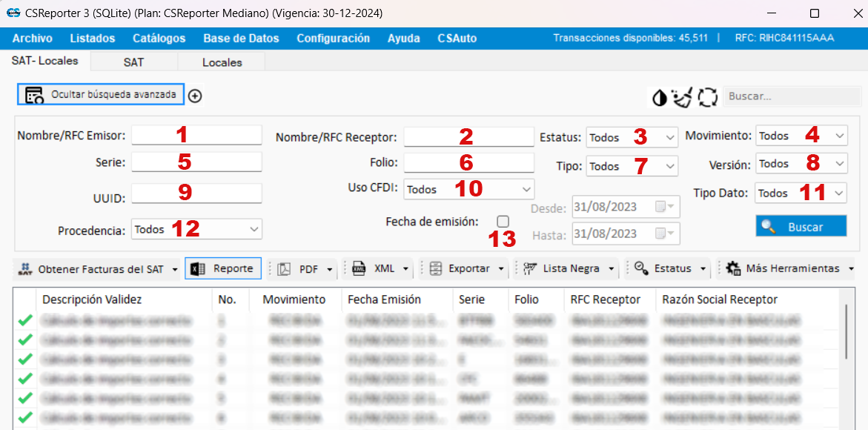Switch to the SAT- Locales tab
The height and width of the screenshot is (430, 868).
tap(44, 61)
